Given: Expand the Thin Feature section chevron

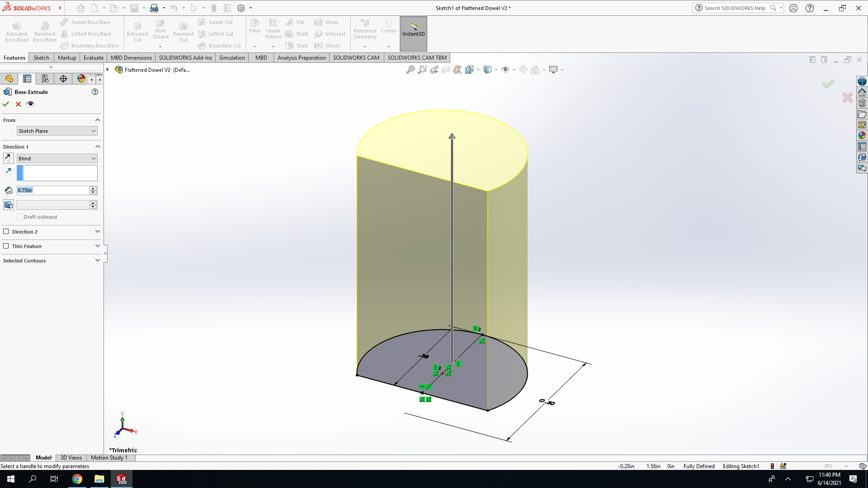Looking at the screenshot, I should (97, 246).
